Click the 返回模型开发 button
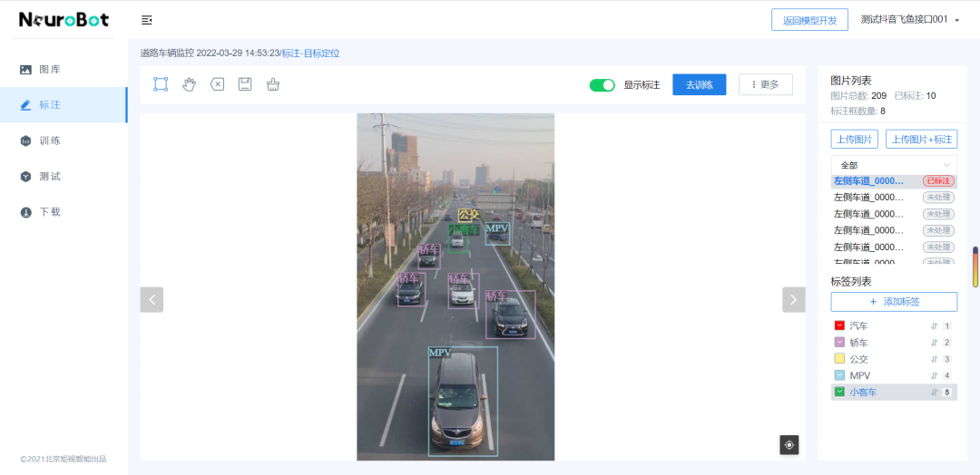 pyautogui.click(x=809, y=20)
